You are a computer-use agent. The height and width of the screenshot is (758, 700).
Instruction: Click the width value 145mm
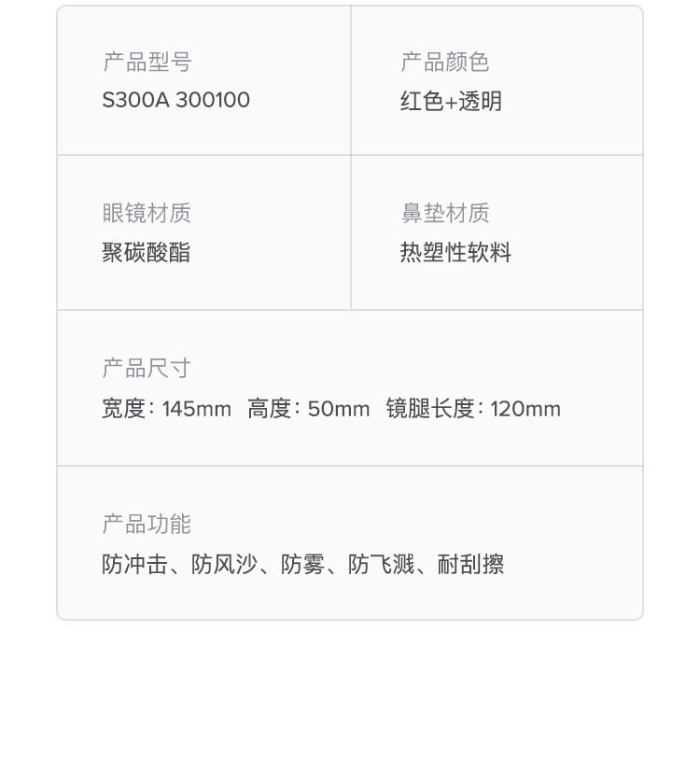(x=197, y=409)
